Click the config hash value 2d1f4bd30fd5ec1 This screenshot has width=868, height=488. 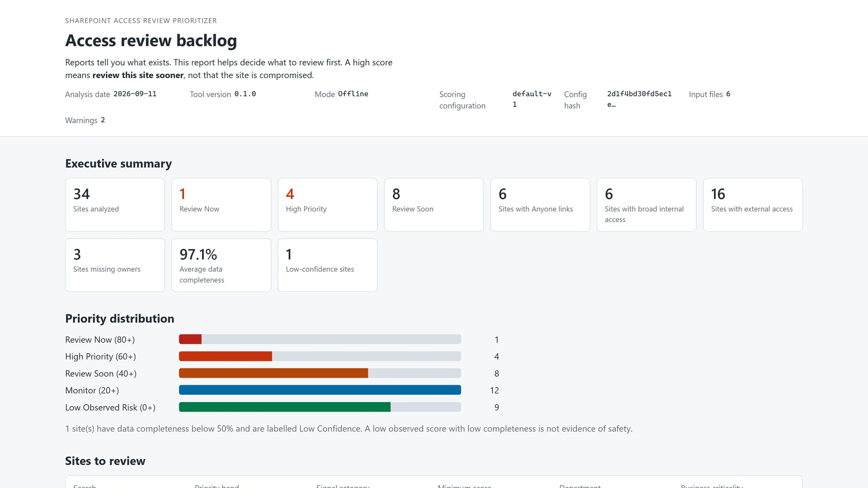(639, 99)
